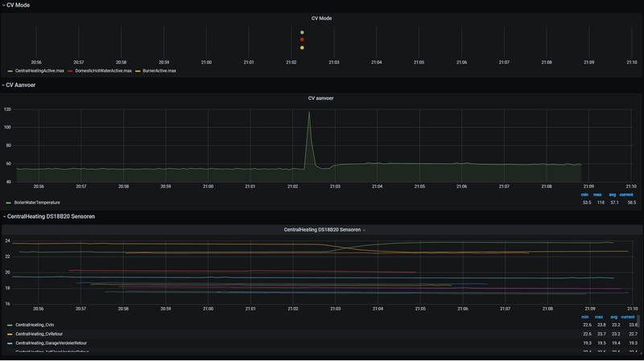Toggle CentralHeatingActive.max series in legend
The width and height of the screenshot is (644, 361).
[x=39, y=71]
